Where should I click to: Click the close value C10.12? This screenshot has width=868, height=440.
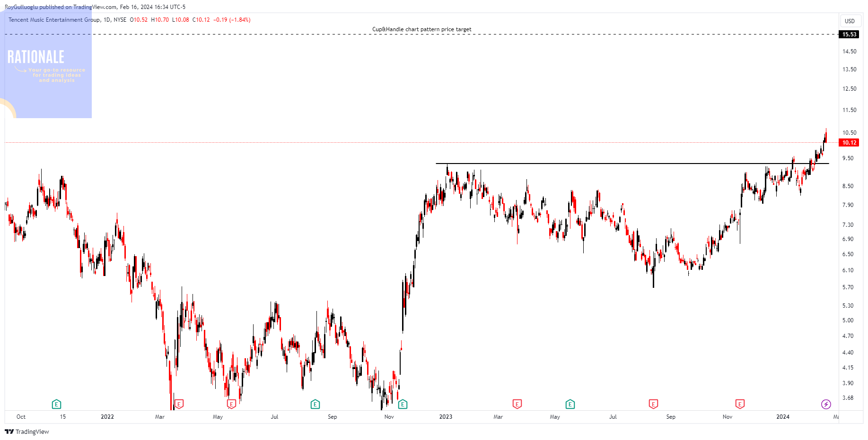[201, 20]
